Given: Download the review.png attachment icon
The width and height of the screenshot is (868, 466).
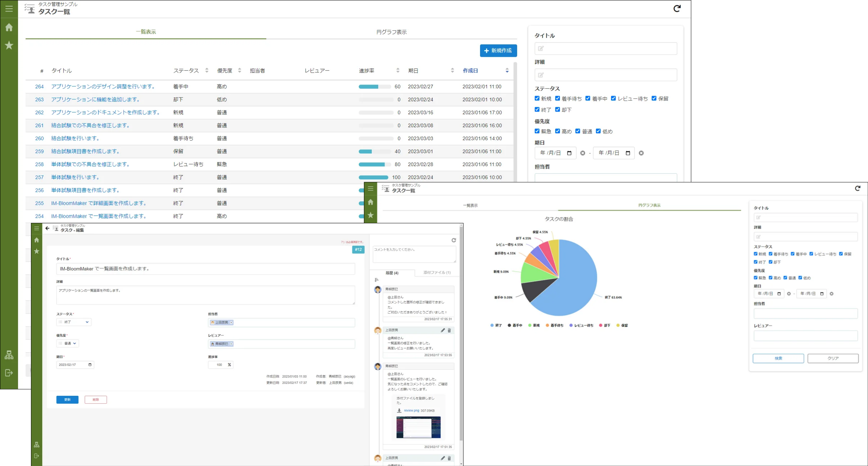Looking at the screenshot, I should (x=399, y=411).
